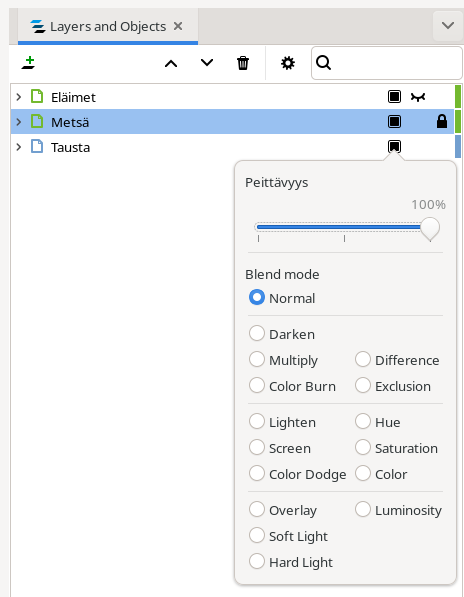This screenshot has width=464, height=597.
Task: Click the middle of the opacity slider track
Action: [x=344, y=227]
